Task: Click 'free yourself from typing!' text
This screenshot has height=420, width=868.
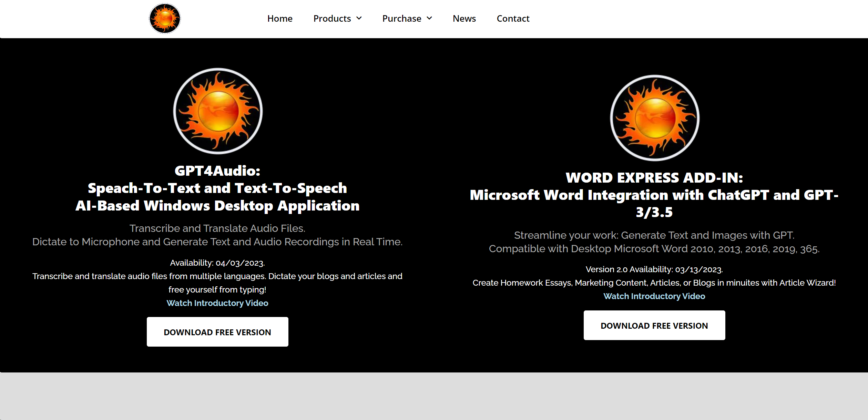Action: click(x=217, y=290)
